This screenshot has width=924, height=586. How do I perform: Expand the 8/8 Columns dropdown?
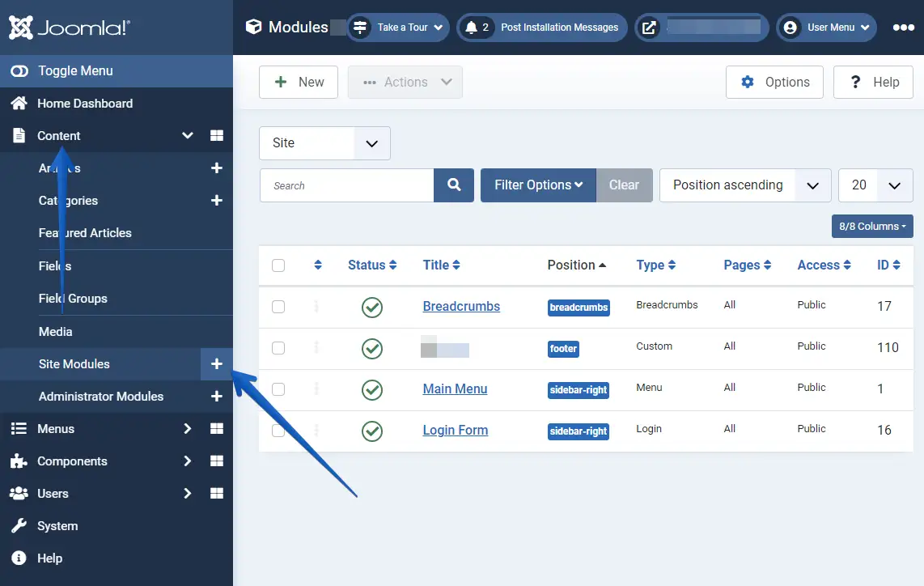coord(871,227)
